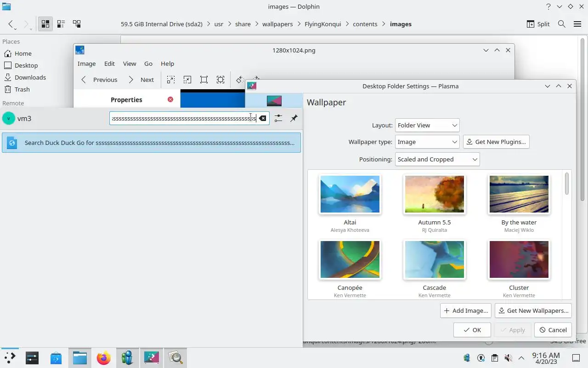
Task: Expand hidden system tray icons arrow
Action: click(521, 358)
